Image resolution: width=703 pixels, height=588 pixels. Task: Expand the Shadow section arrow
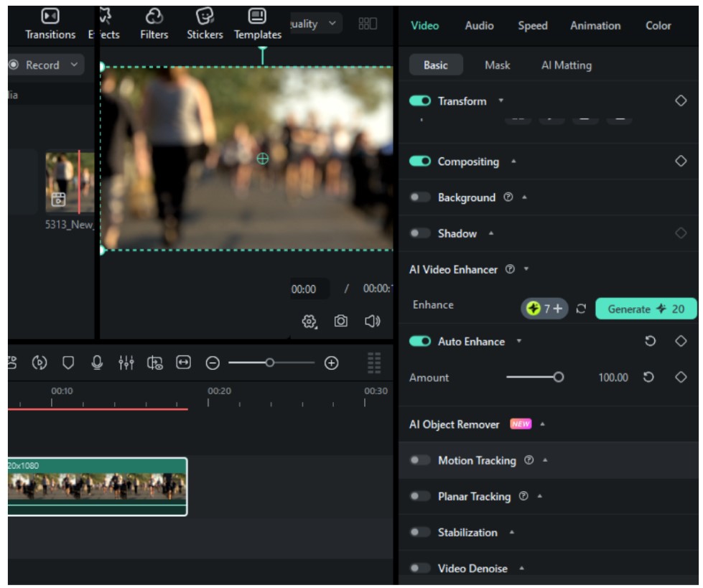[x=491, y=233]
